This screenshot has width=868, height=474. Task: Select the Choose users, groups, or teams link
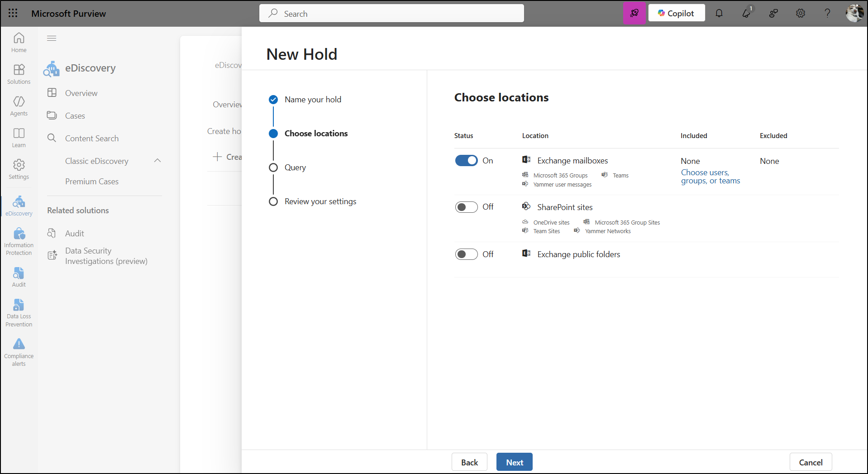point(711,177)
